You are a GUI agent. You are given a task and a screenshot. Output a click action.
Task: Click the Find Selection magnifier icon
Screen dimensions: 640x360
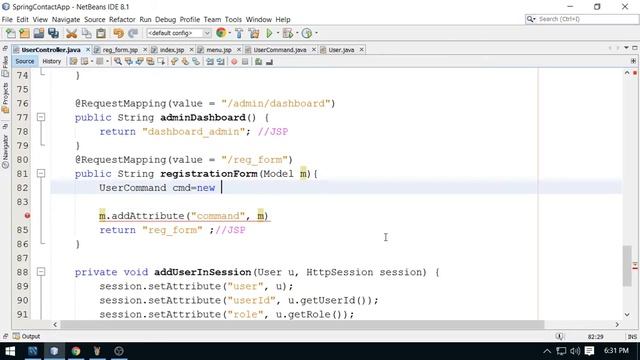118,62
